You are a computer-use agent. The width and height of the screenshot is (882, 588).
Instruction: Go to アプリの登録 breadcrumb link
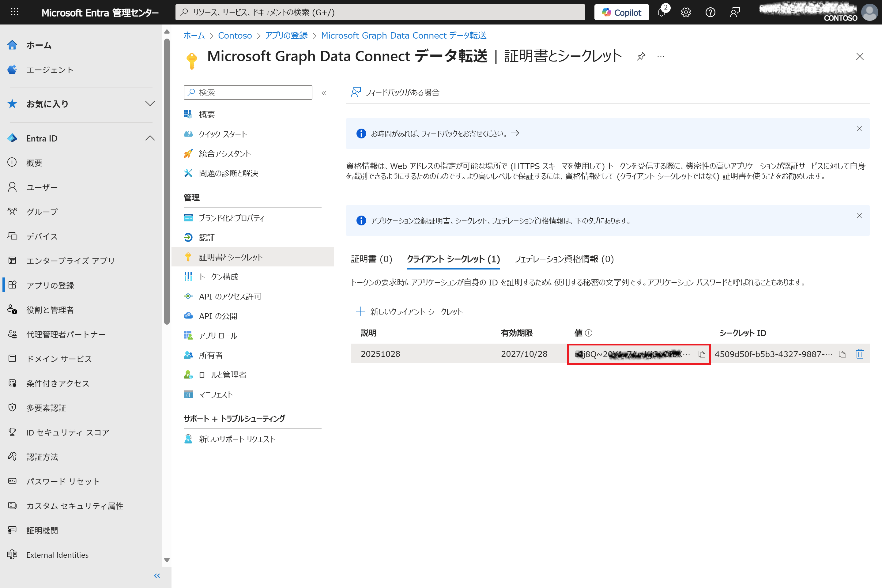coord(286,36)
